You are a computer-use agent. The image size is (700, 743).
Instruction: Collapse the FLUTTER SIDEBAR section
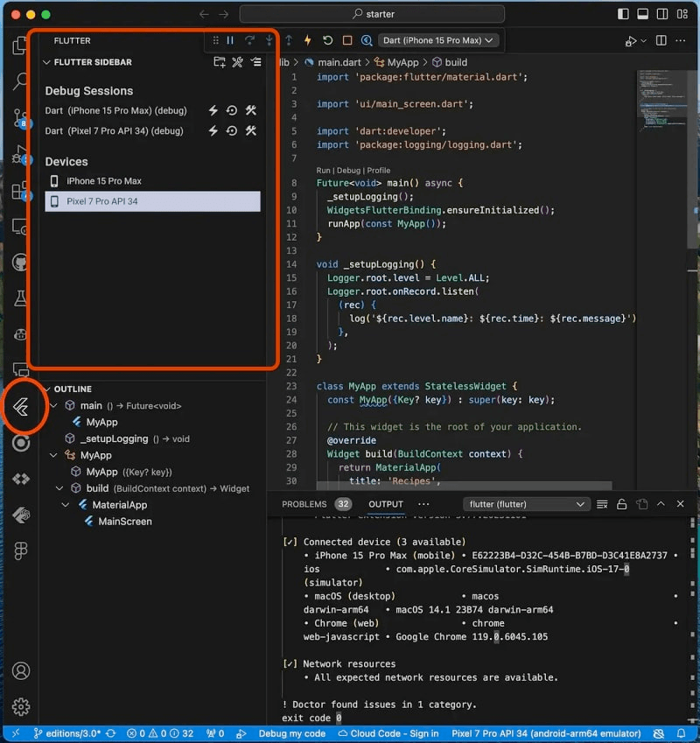tap(47, 62)
